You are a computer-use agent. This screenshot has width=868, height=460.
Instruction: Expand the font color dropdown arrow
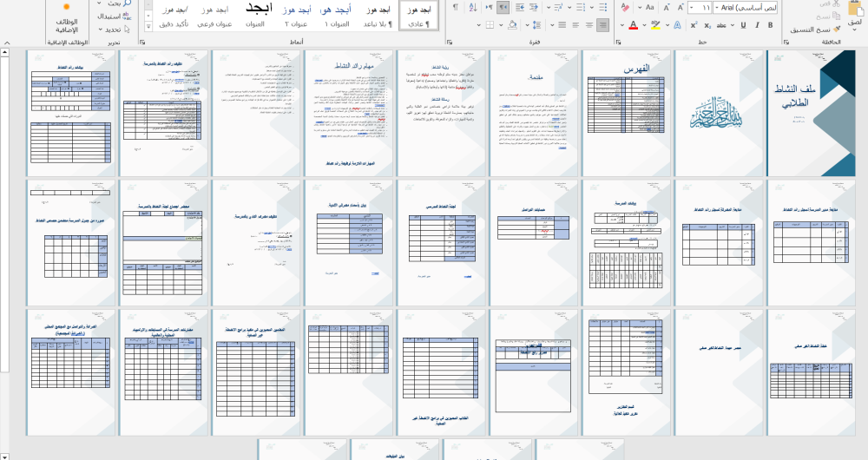622,25
